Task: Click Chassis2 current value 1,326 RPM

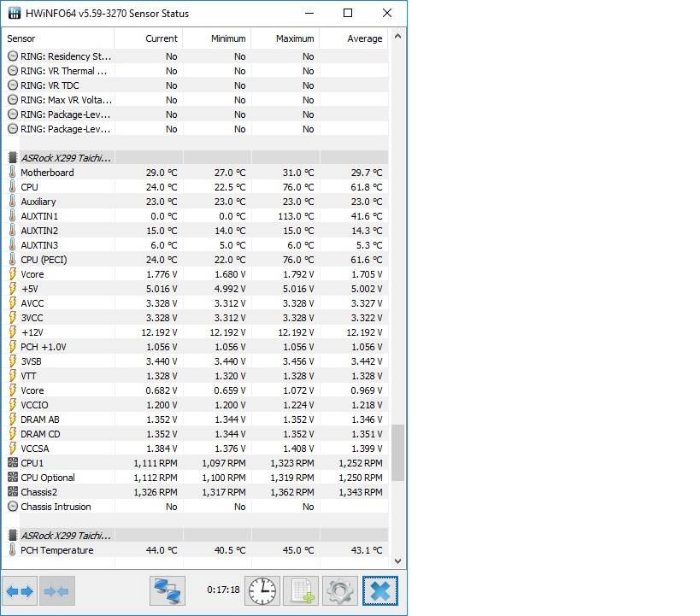Action: coord(156,492)
